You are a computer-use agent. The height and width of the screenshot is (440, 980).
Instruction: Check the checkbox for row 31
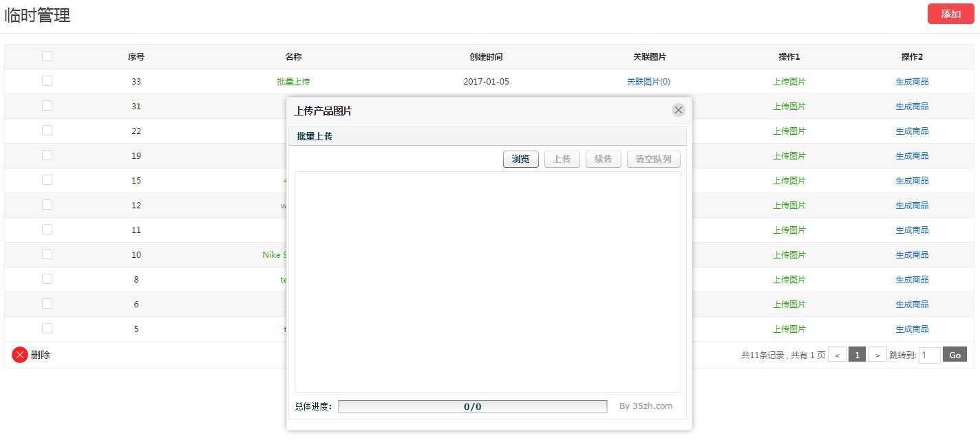[47, 106]
